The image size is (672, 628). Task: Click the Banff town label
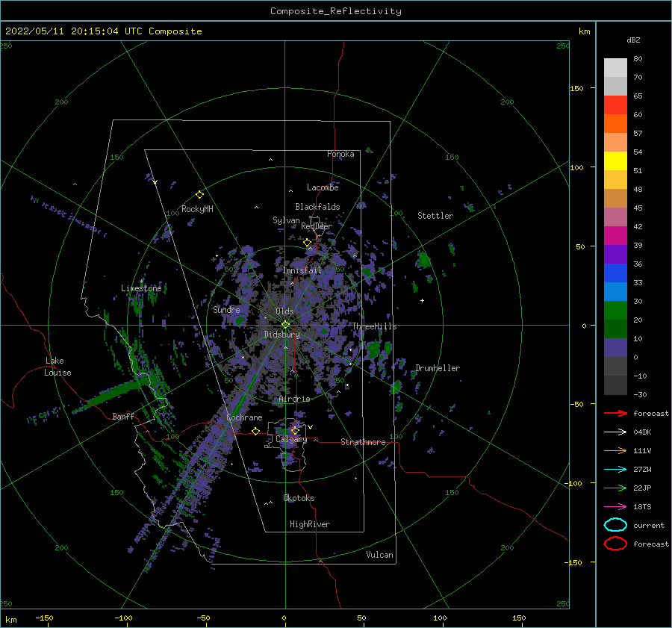coord(123,416)
